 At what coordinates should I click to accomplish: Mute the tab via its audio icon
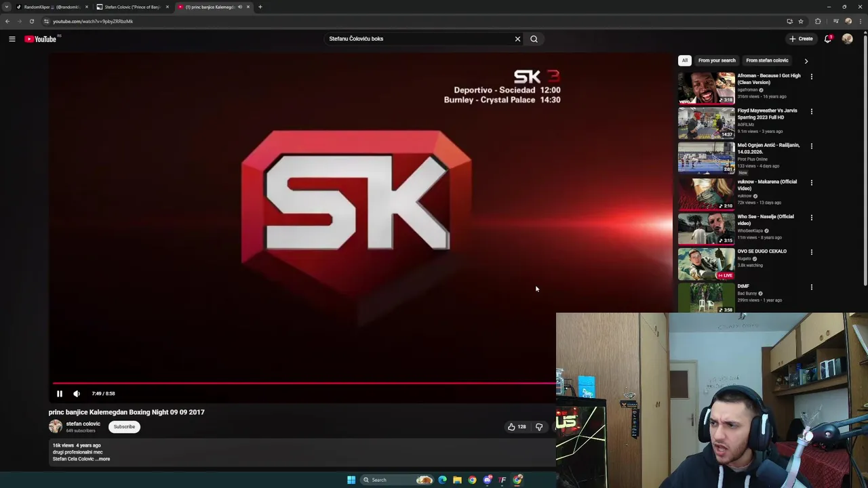pos(239,7)
